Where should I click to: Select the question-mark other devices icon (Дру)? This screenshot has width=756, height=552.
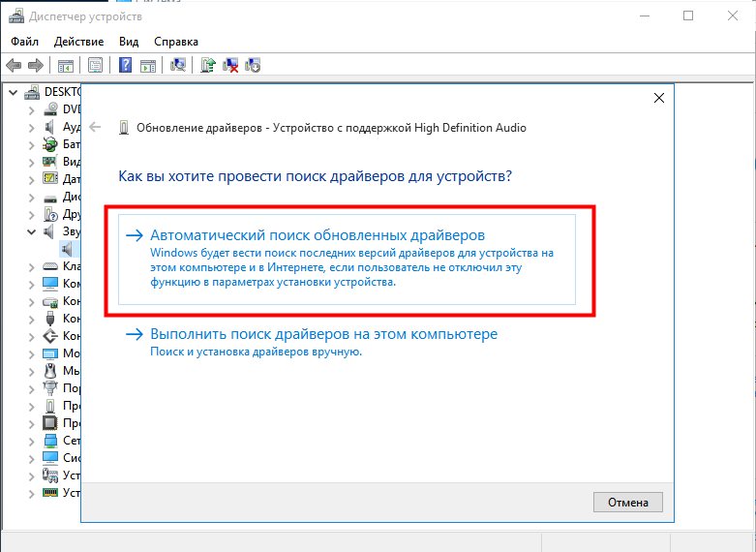coord(50,214)
